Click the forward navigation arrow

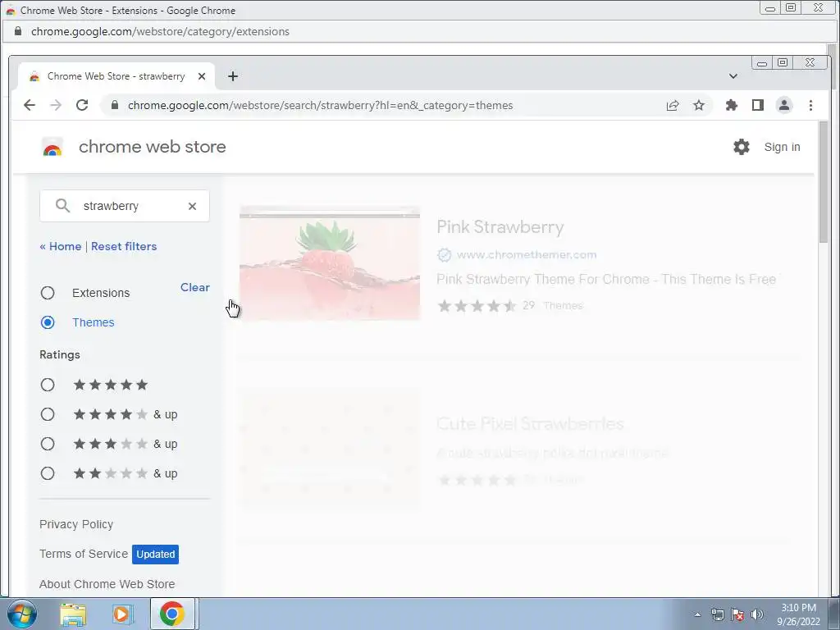point(56,105)
